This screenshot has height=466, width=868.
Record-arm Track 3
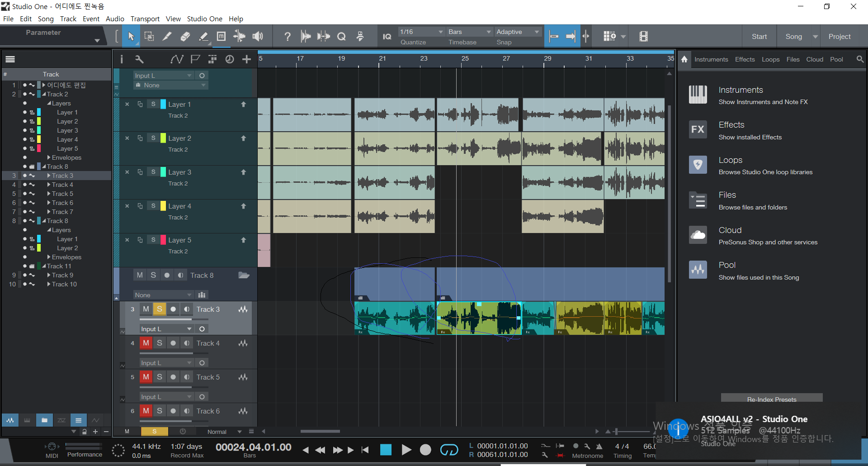click(173, 309)
